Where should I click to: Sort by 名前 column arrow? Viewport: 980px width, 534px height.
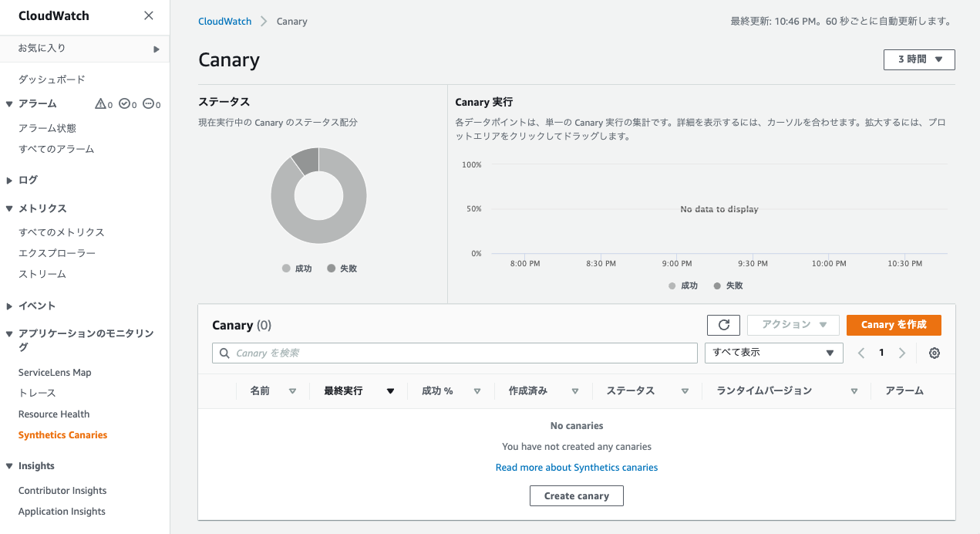292,391
